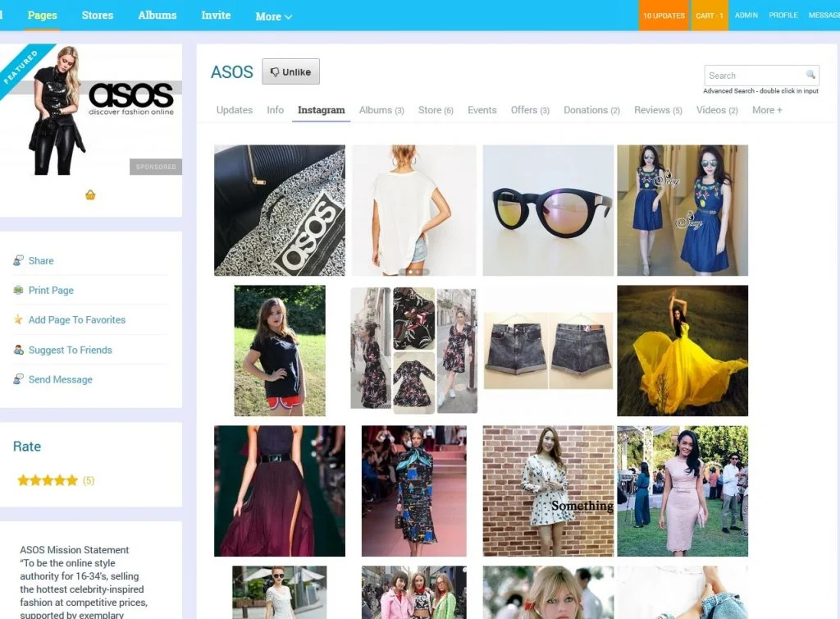The image size is (840, 619).
Task: Click the ASOS page title
Action: pos(231,71)
